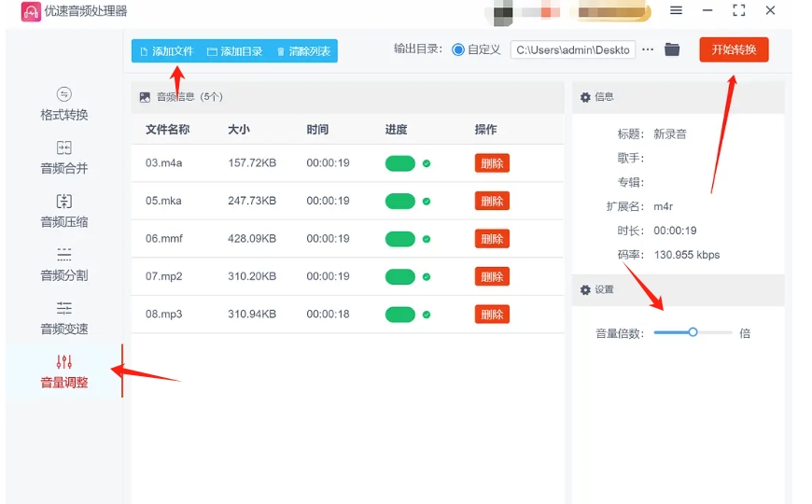Select file name 05.mka
812x504 pixels.
163,201
